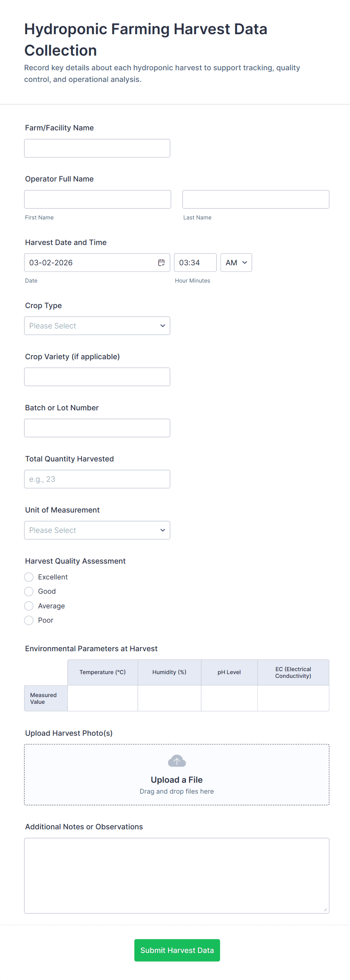Click the harvest date field
Viewport: 350px width, 980px height.
pyautogui.click(x=90, y=263)
